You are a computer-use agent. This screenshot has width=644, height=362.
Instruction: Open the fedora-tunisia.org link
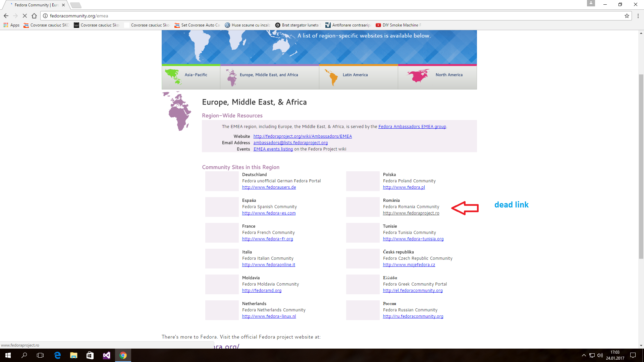point(413,239)
